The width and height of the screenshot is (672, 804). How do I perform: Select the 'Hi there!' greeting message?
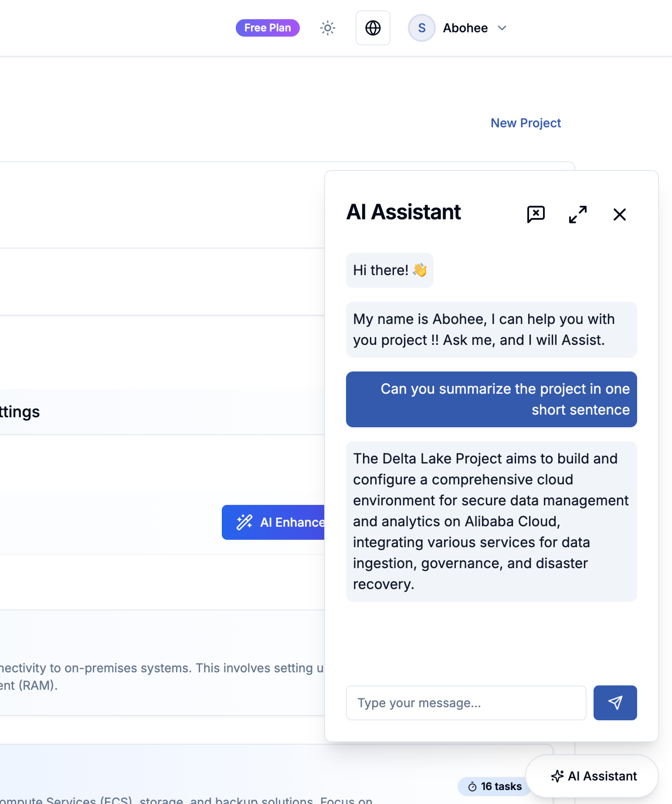[390, 270]
